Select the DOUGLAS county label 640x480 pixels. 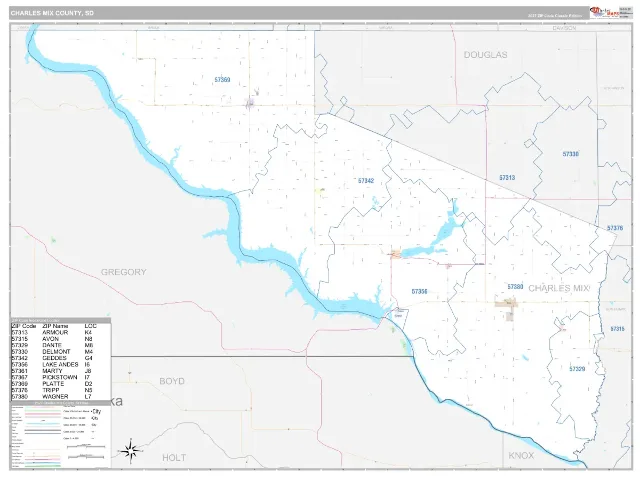(x=485, y=55)
